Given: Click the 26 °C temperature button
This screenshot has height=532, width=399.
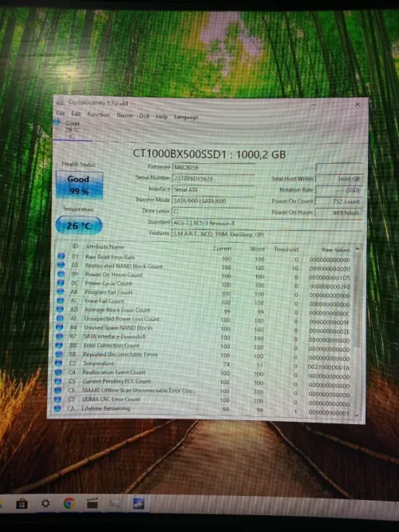Looking at the screenshot, I should point(79,225).
